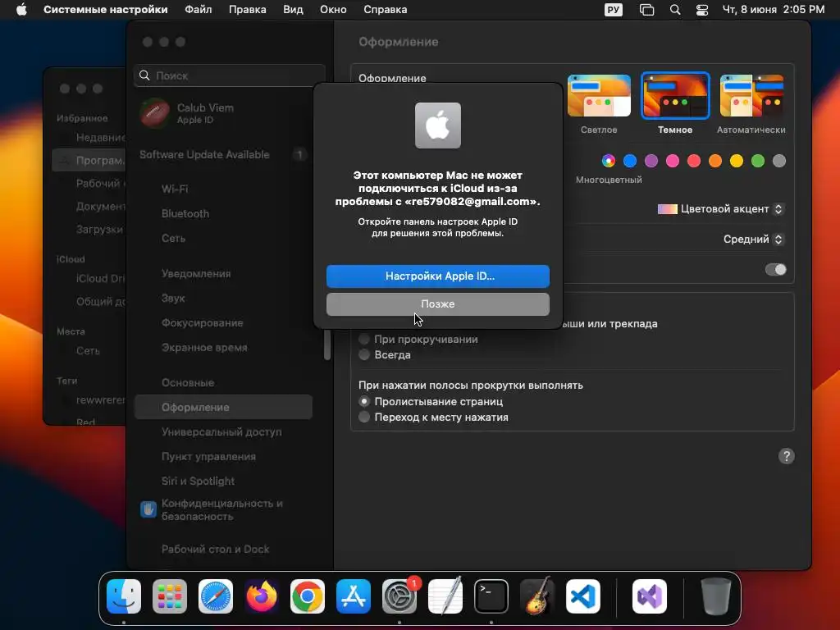Screen dimensions: 840x630
Task: Click the РУ input source indicator
Action: pyautogui.click(x=614, y=10)
